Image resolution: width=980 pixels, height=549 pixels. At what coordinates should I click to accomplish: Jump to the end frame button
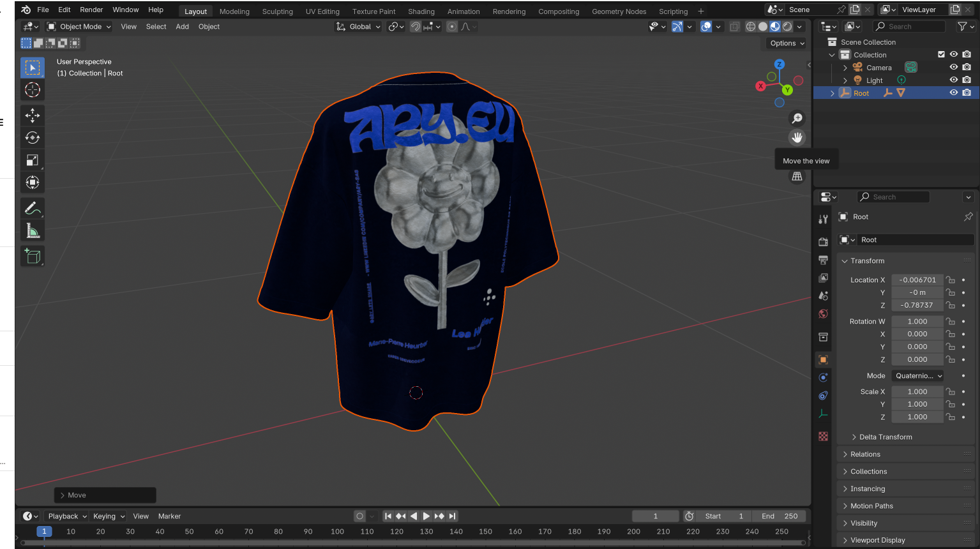452,516
